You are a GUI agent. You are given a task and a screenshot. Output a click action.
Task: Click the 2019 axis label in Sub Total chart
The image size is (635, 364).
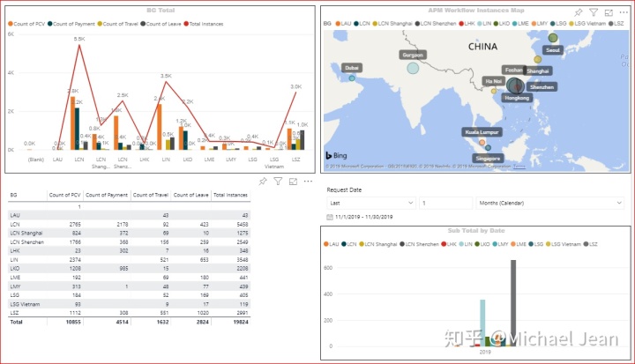pyautogui.click(x=485, y=353)
